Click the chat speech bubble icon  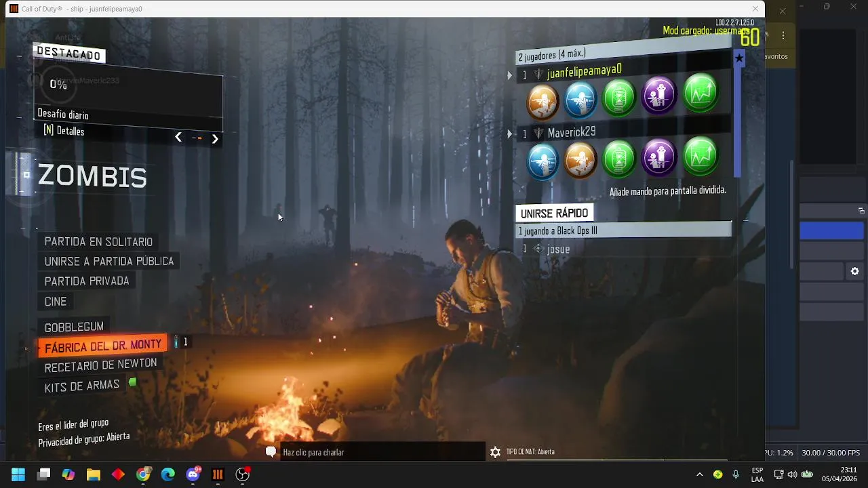(x=271, y=452)
